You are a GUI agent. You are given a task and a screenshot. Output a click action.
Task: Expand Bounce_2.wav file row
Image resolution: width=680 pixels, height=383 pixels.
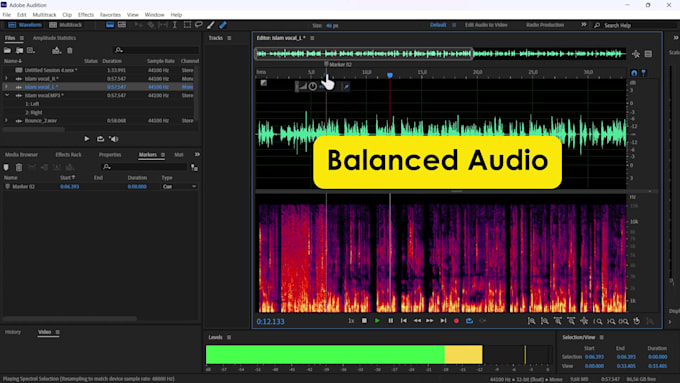coord(6,121)
